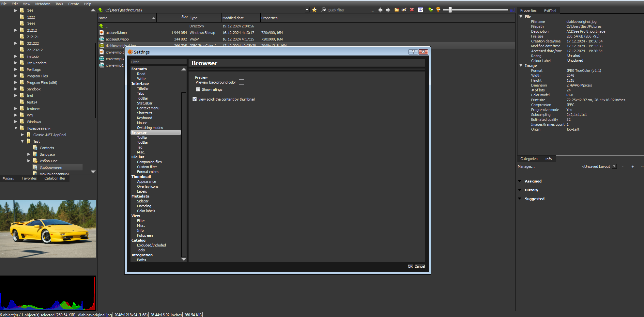This screenshot has width=644, height=317.
Task: Click the favorites star icon in the address bar
Action: tap(314, 10)
